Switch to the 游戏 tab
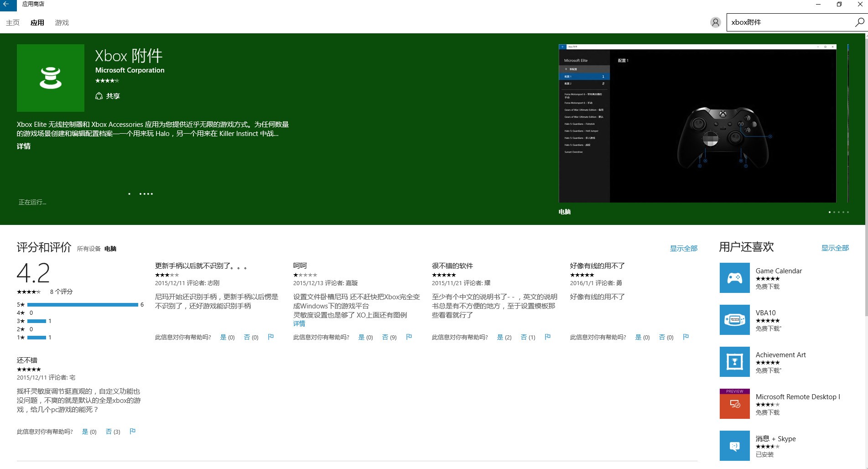This screenshot has height=469, width=868. pos(62,22)
